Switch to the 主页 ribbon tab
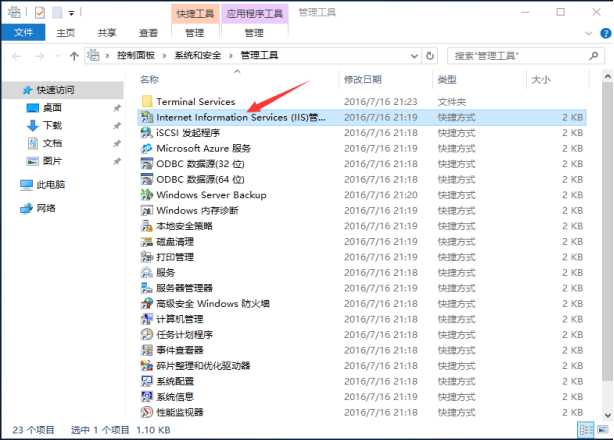This screenshot has height=440, width=614. click(65, 33)
